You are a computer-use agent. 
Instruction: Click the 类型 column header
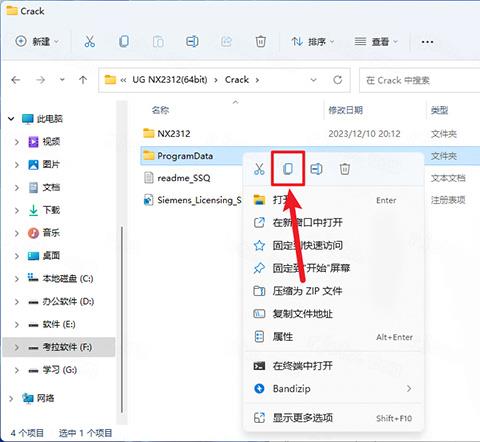pos(439,110)
